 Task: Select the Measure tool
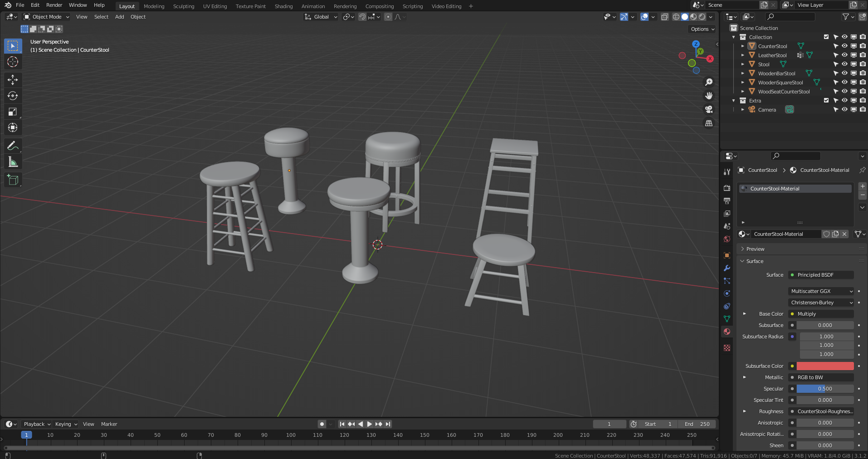[x=13, y=161]
